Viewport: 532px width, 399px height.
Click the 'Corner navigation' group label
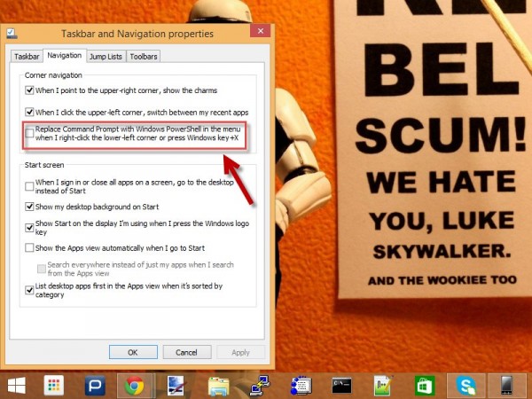pos(53,75)
